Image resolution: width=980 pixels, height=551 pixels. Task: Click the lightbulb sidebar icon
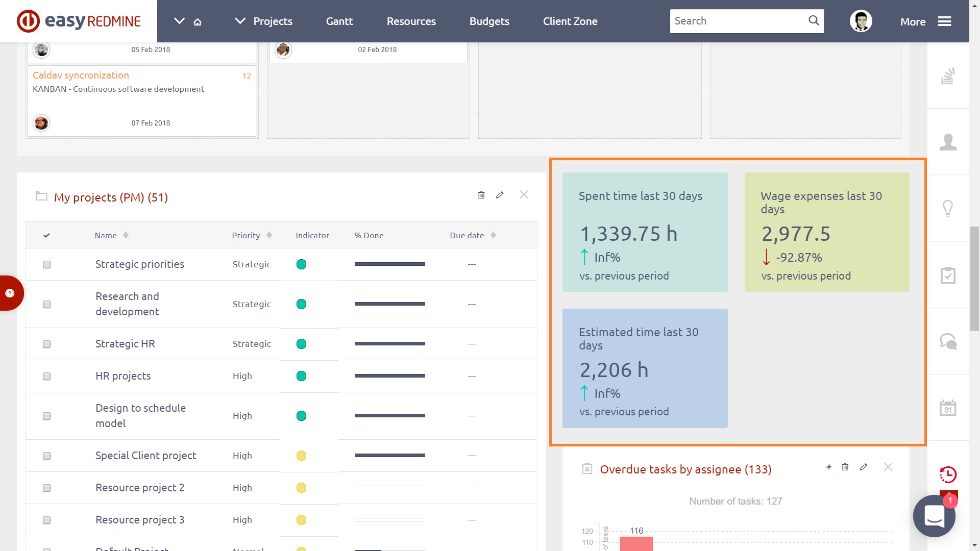tap(948, 208)
